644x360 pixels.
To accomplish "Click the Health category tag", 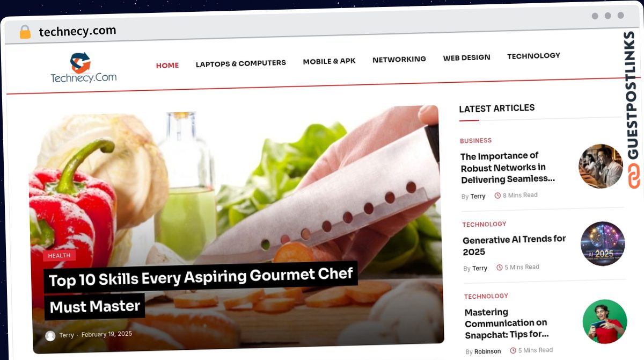I will 59,256.
